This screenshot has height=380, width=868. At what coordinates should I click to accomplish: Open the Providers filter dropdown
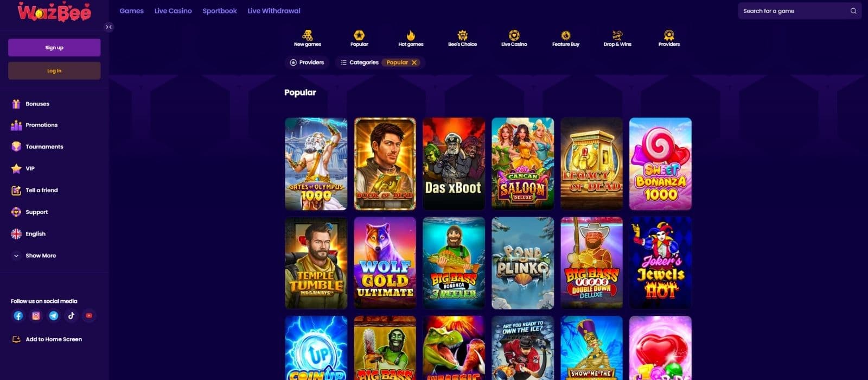(307, 62)
